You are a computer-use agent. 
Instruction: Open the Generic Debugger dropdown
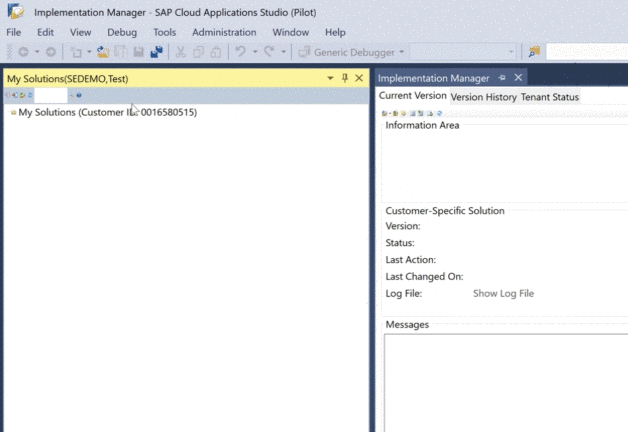click(402, 52)
